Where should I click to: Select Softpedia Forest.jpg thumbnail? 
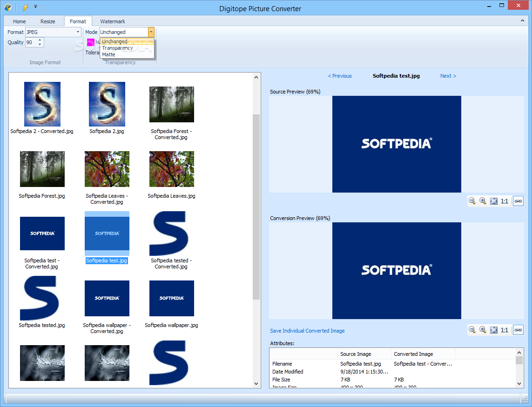pos(42,169)
